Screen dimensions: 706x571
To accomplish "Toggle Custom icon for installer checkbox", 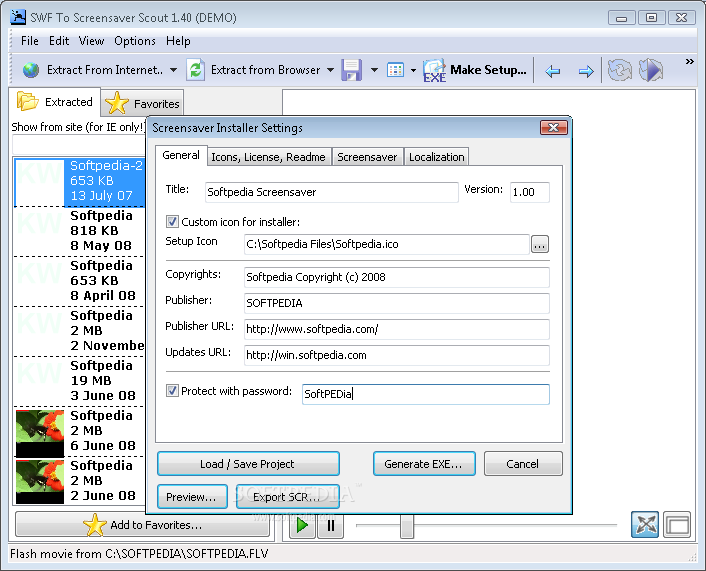I will pos(172,221).
